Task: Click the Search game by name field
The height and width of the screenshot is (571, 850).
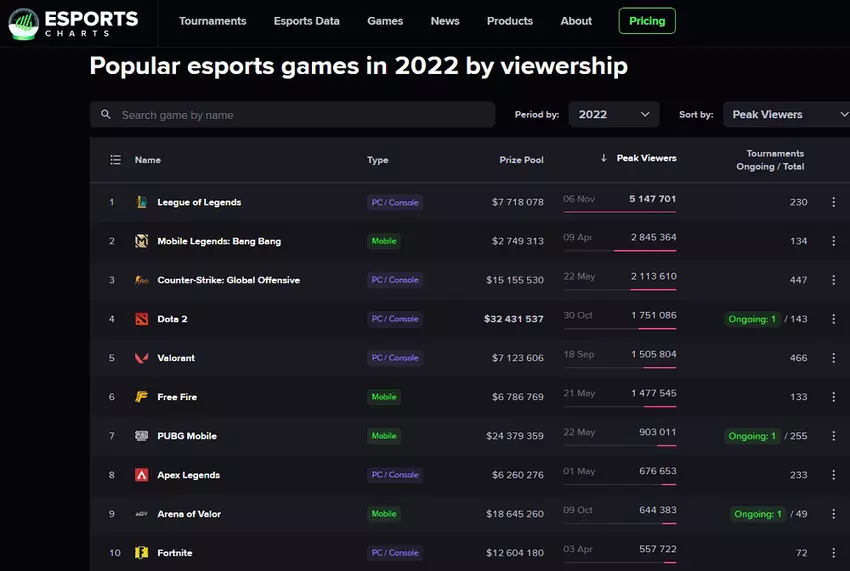Action: 300,115
